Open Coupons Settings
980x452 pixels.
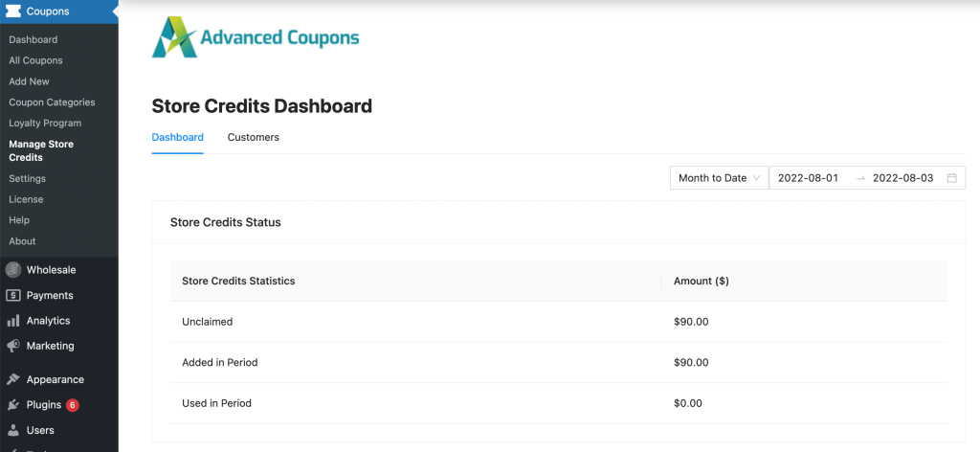(27, 178)
